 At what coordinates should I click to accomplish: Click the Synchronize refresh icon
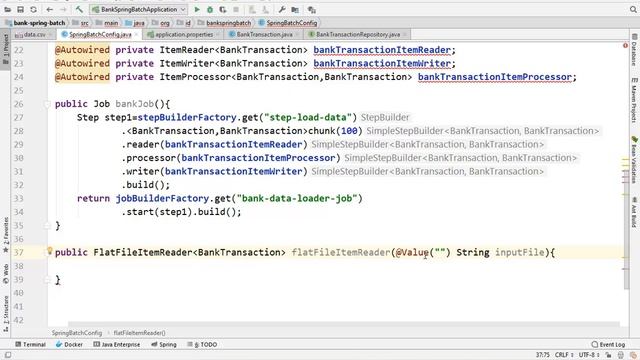click(x=33, y=9)
